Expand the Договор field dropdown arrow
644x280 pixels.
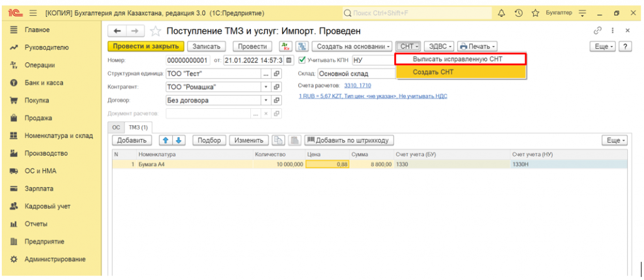coord(266,100)
